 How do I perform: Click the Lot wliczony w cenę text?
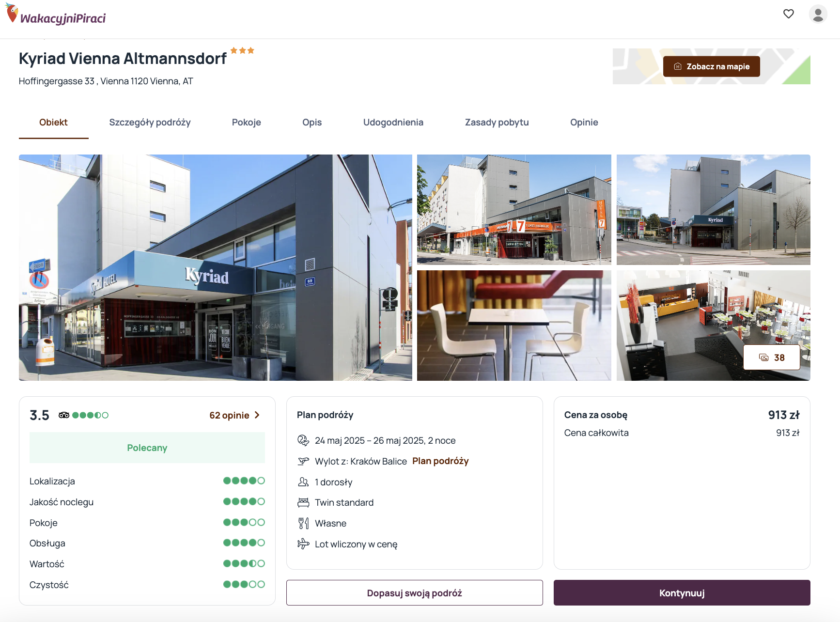(356, 544)
